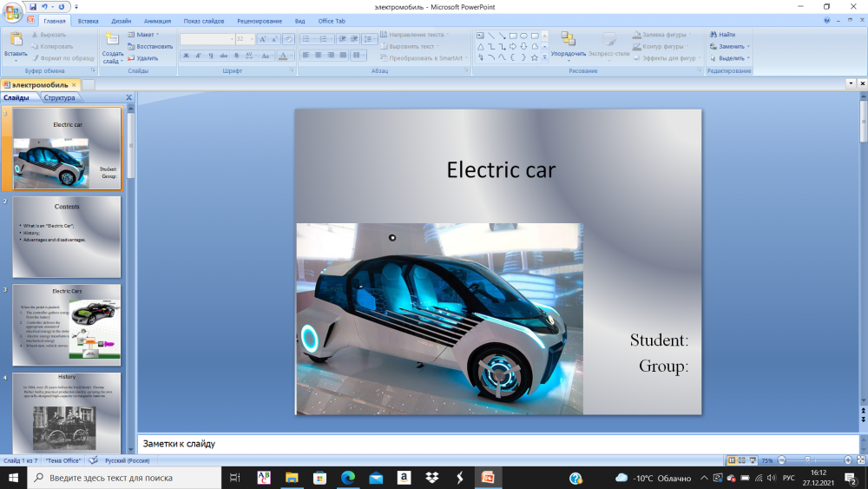Switch to normal view in status bar

pos(731,459)
